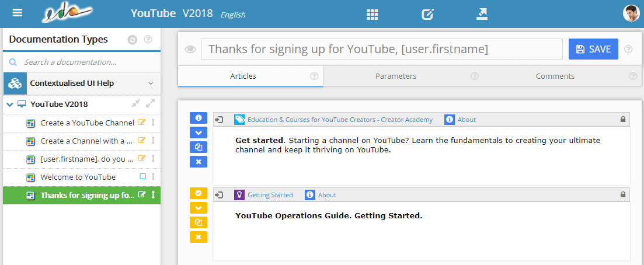
Task: Open the Getting Started link
Action: pos(270,195)
